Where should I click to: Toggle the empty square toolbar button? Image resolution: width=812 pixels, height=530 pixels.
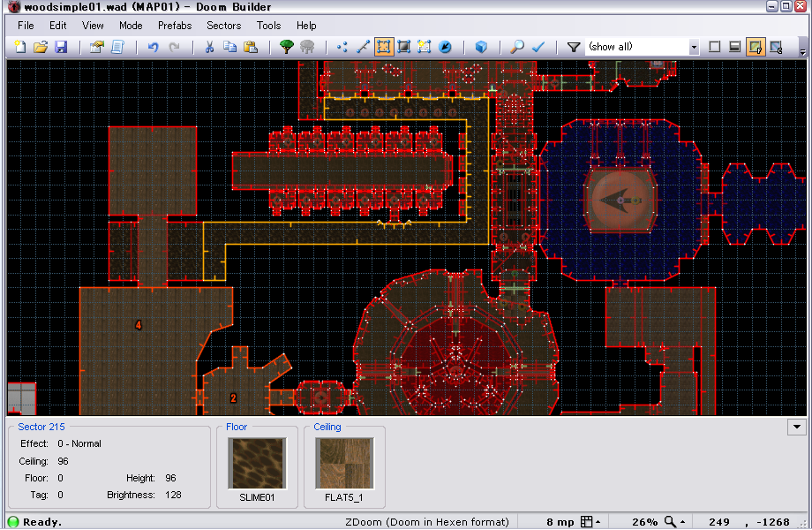click(x=715, y=47)
